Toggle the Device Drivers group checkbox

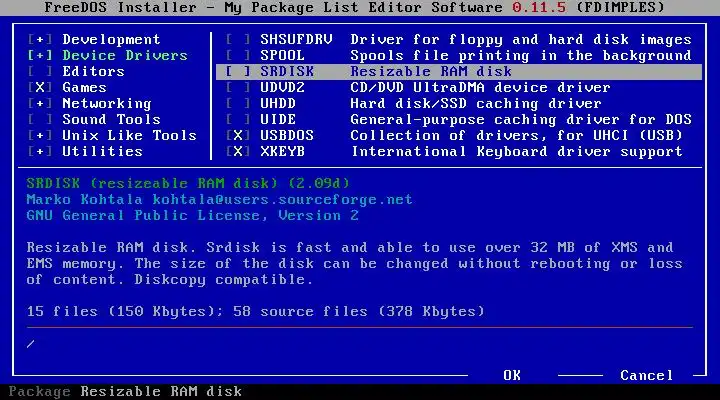click(40, 56)
